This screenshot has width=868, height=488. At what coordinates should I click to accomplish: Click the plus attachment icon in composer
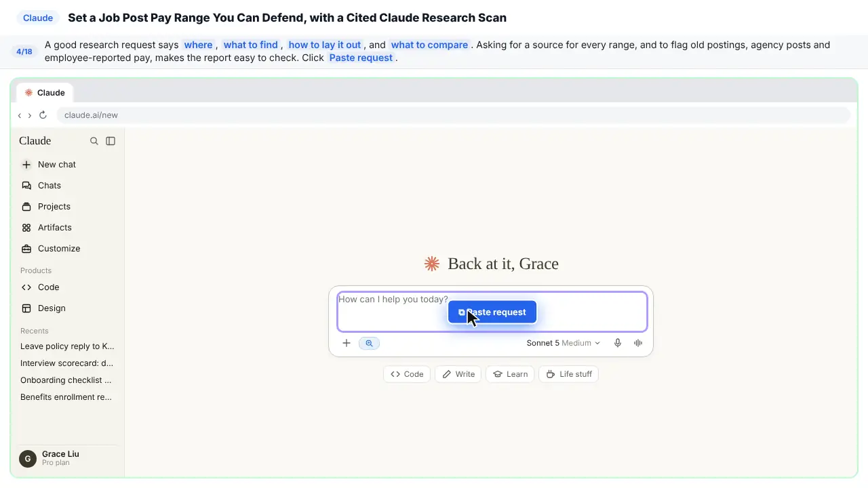point(347,343)
